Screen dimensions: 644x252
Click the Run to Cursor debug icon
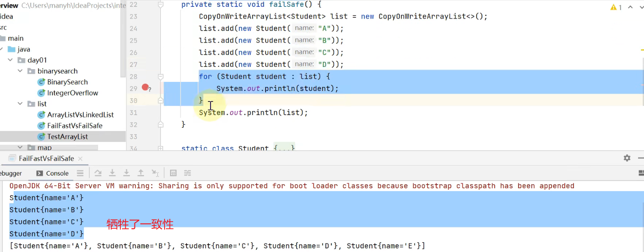[155, 173]
